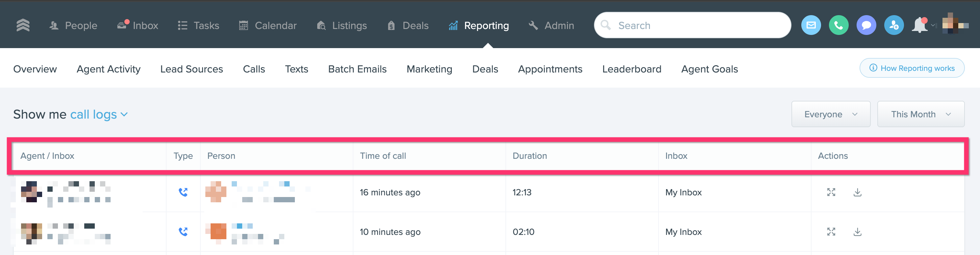980x255 pixels.
Task: Click the add person icon
Action: pyautogui.click(x=894, y=25)
